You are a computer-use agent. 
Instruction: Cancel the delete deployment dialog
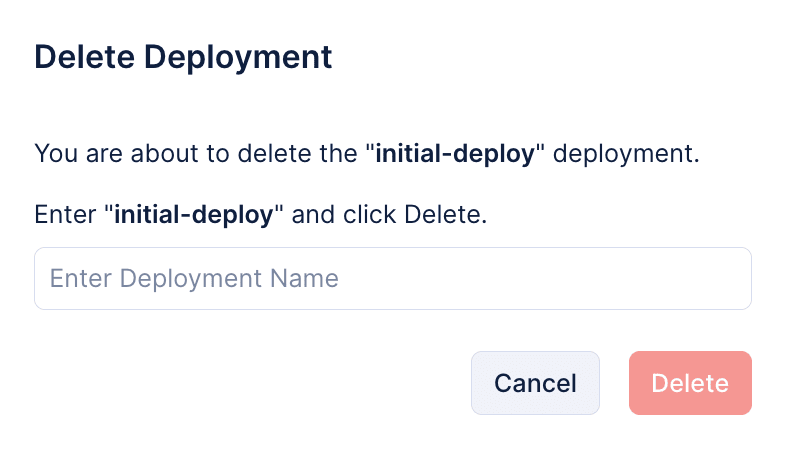535,383
